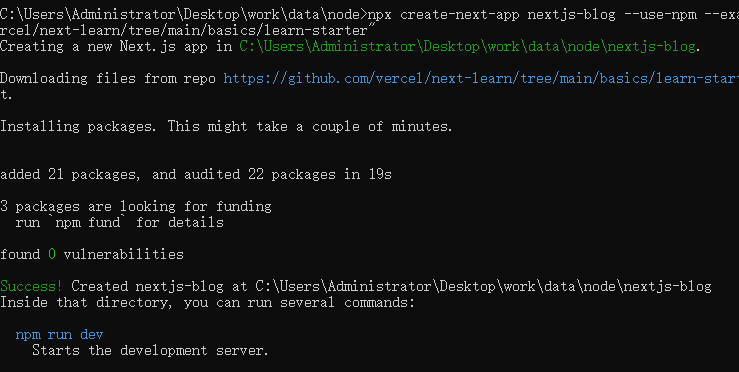Screen dimensions: 739x372
Task: Click the green 'Success!' text
Action: click(31, 286)
